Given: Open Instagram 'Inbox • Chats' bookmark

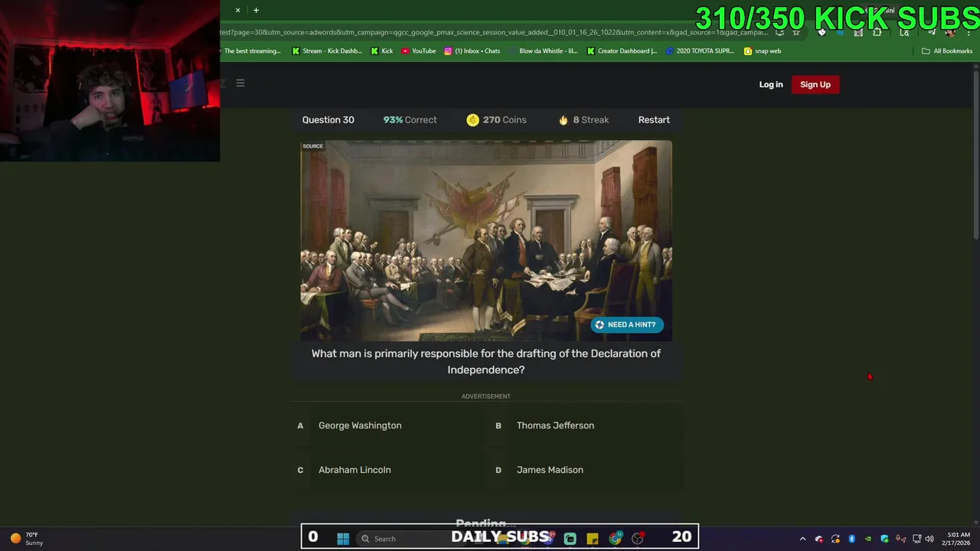Looking at the screenshot, I should click(472, 51).
